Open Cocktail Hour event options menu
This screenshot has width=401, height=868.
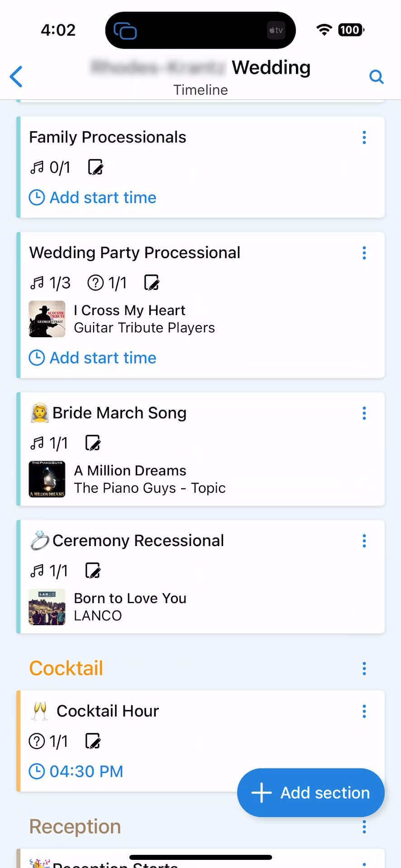[x=364, y=712]
